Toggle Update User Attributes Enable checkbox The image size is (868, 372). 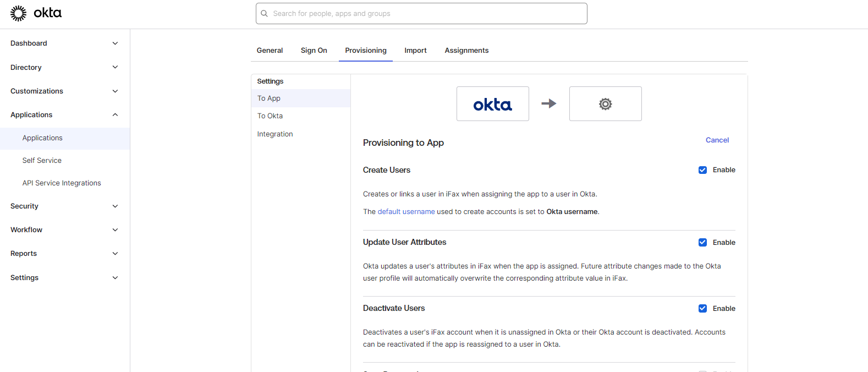coord(702,243)
